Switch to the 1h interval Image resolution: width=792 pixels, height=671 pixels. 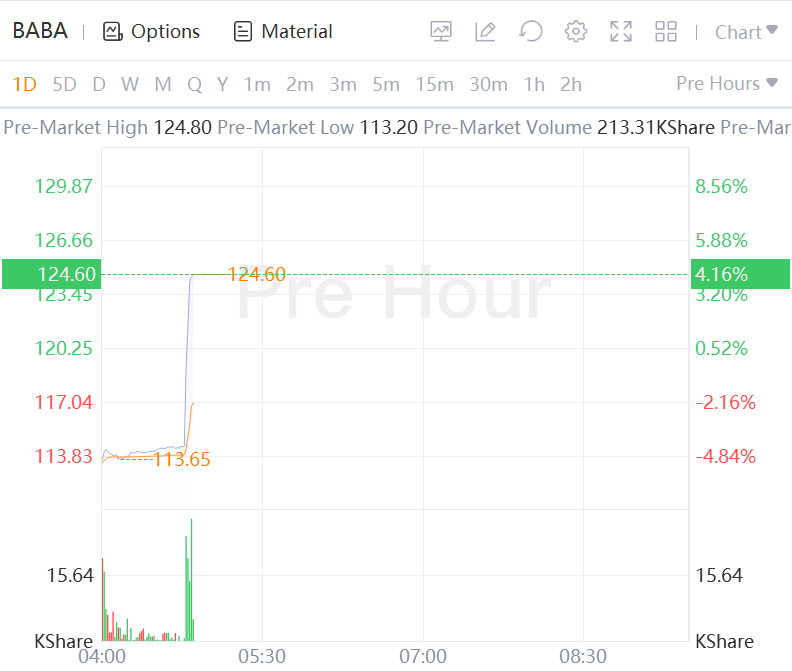click(x=534, y=84)
